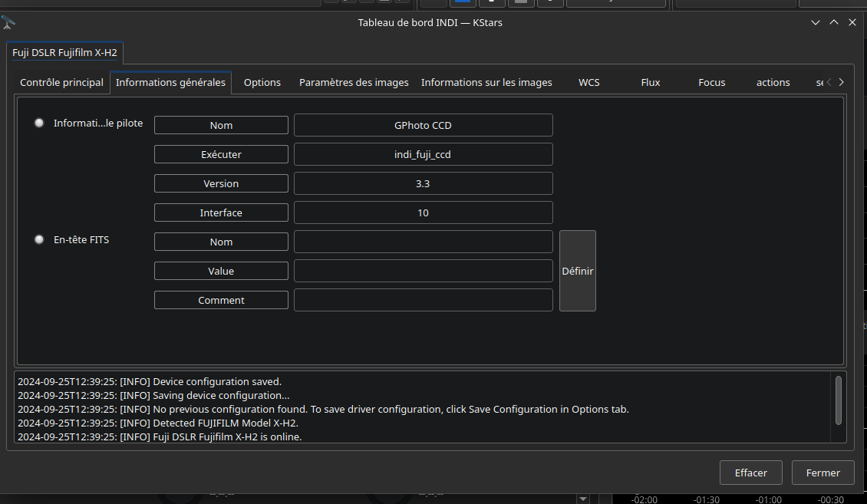The height and width of the screenshot is (504, 867).
Task: Click the 'Detected FUJIFILM Model X-H2' log line
Action: tap(158, 423)
